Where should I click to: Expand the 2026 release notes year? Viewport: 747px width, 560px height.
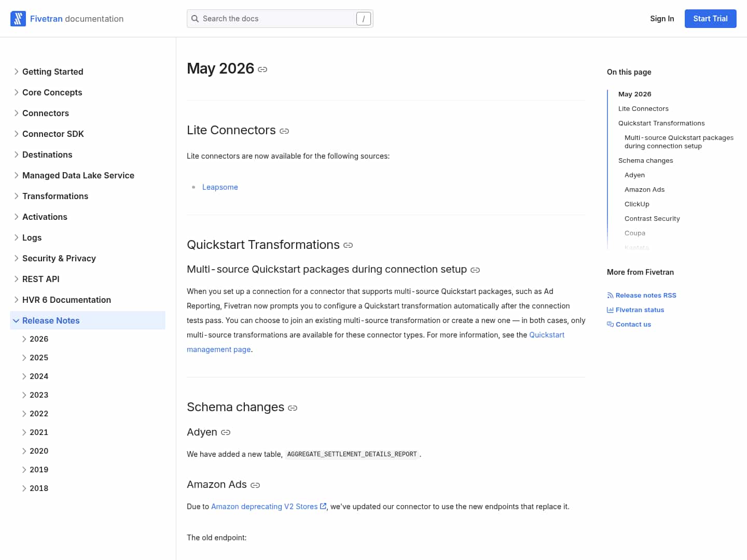point(24,339)
